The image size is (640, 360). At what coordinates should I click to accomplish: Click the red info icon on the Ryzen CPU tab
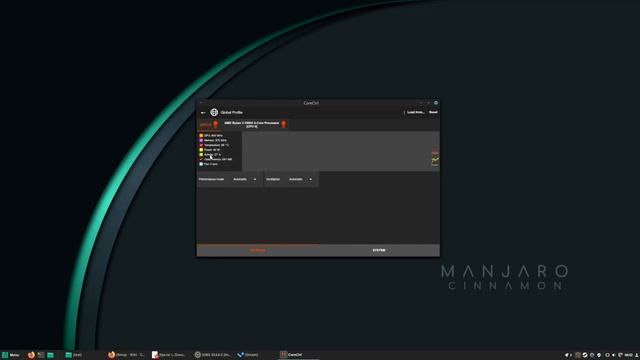284,124
